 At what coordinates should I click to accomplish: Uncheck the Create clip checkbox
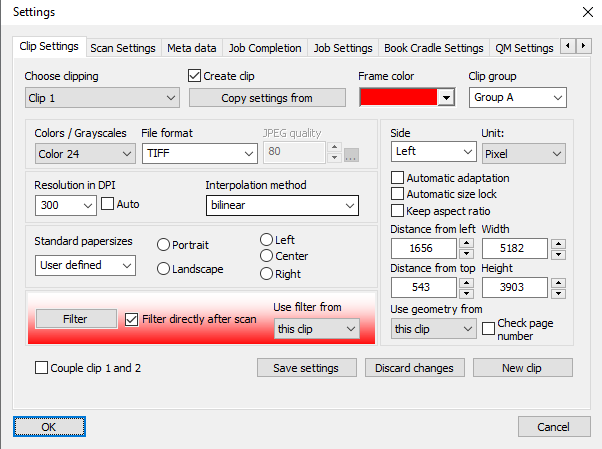(x=195, y=75)
